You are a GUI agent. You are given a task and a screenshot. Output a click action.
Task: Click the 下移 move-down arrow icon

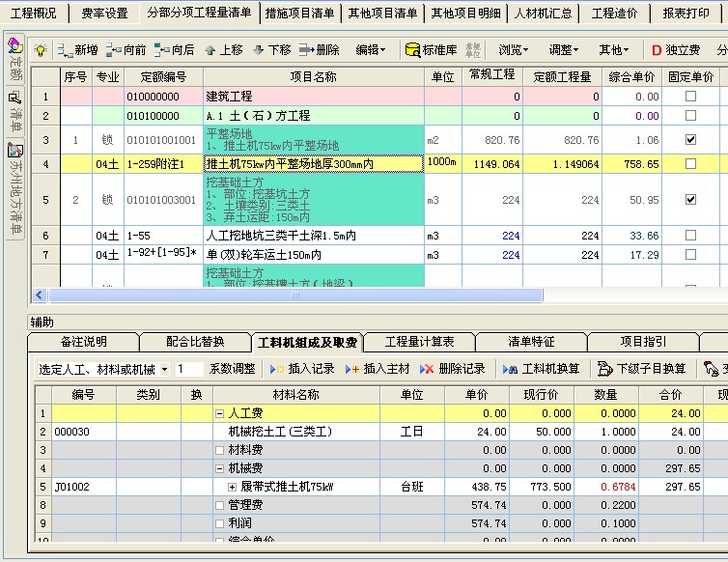(x=259, y=49)
